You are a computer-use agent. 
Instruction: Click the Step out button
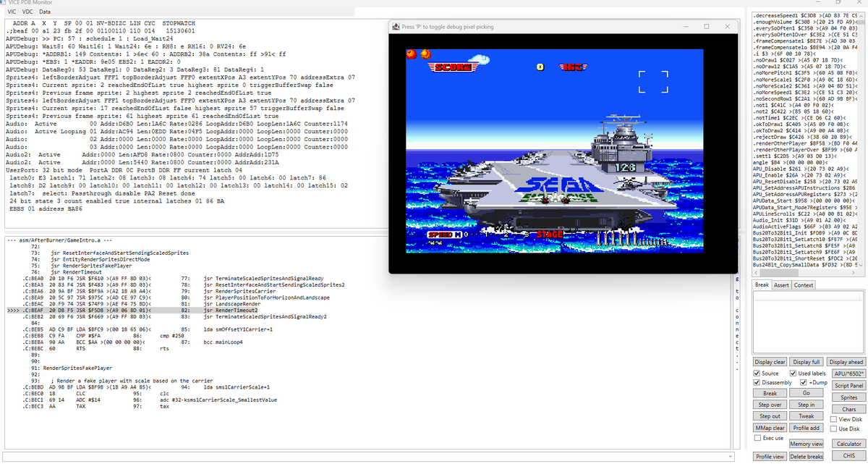tap(770, 416)
